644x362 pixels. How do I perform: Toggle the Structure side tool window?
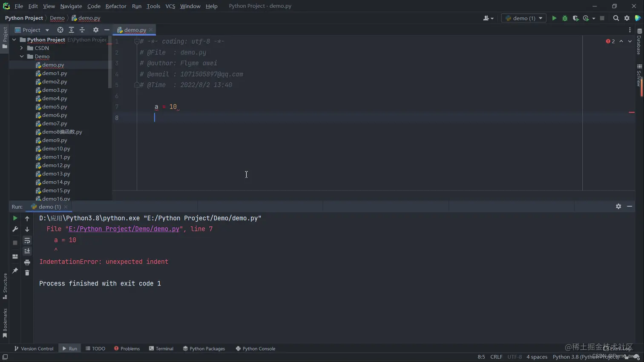click(5, 286)
